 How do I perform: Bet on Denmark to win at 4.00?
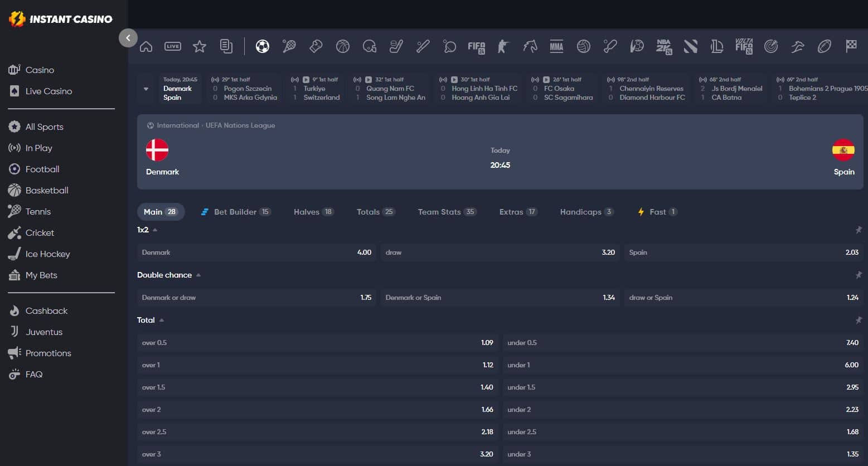click(x=256, y=253)
